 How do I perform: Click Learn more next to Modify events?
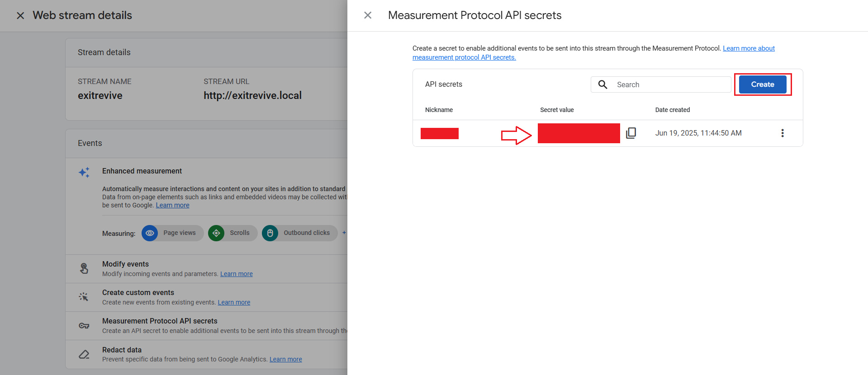tap(236, 273)
